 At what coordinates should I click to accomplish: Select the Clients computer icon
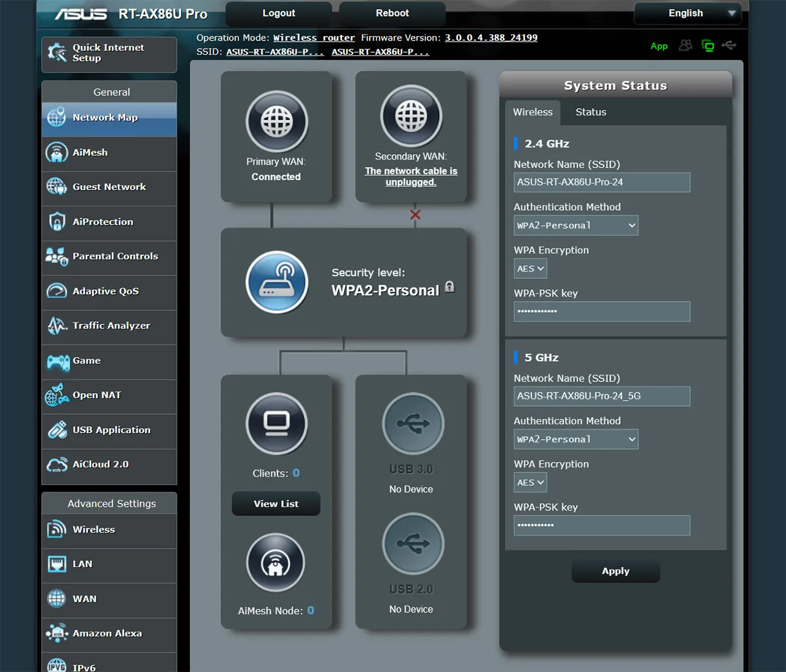pos(277,424)
